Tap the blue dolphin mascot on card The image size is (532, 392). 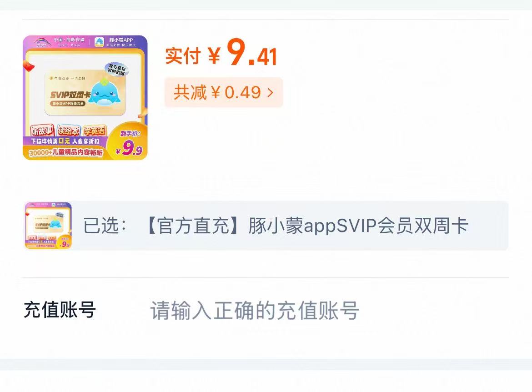[104, 93]
